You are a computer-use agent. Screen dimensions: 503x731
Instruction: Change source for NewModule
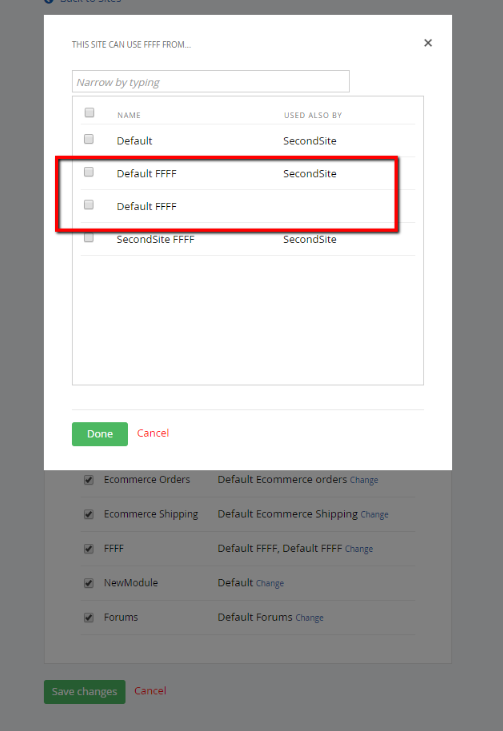click(270, 584)
